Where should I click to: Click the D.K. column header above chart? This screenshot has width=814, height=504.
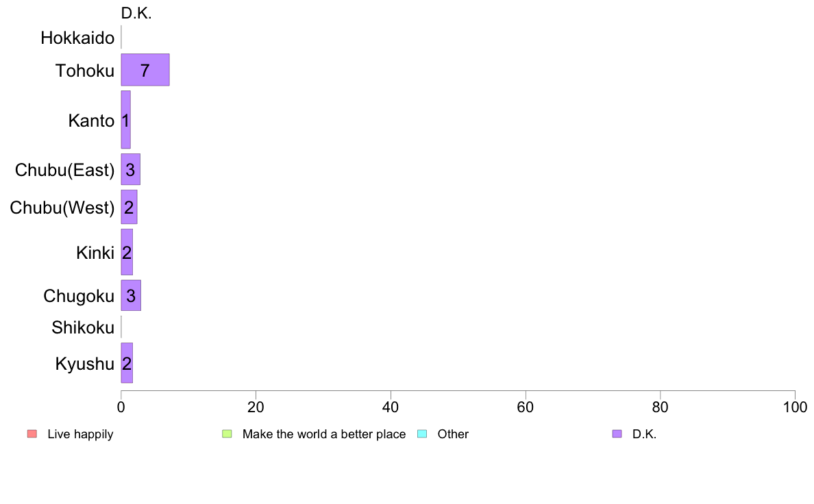point(136,13)
